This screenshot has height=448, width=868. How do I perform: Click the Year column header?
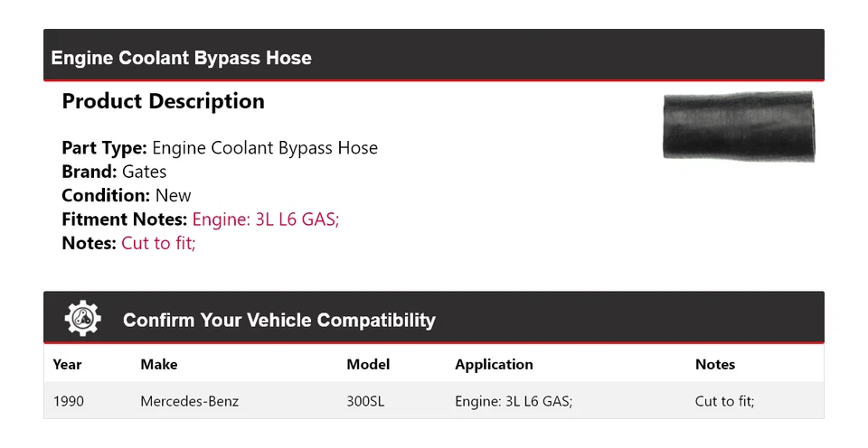[67, 365]
